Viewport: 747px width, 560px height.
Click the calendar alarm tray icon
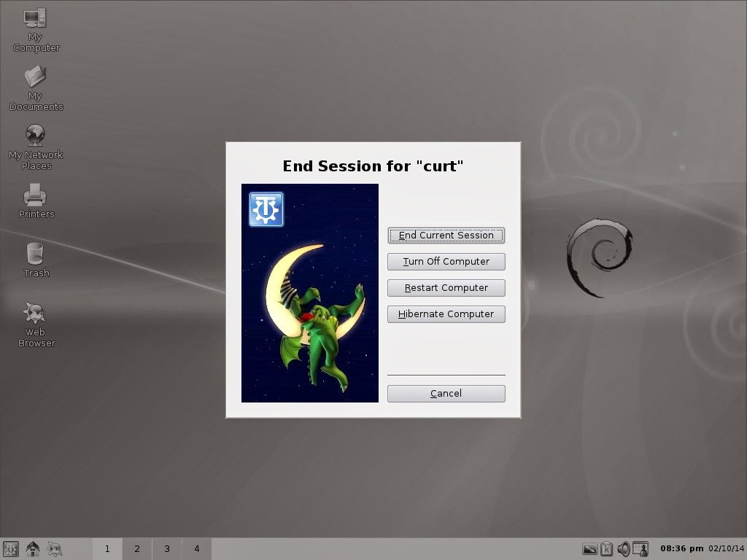[x=640, y=548]
